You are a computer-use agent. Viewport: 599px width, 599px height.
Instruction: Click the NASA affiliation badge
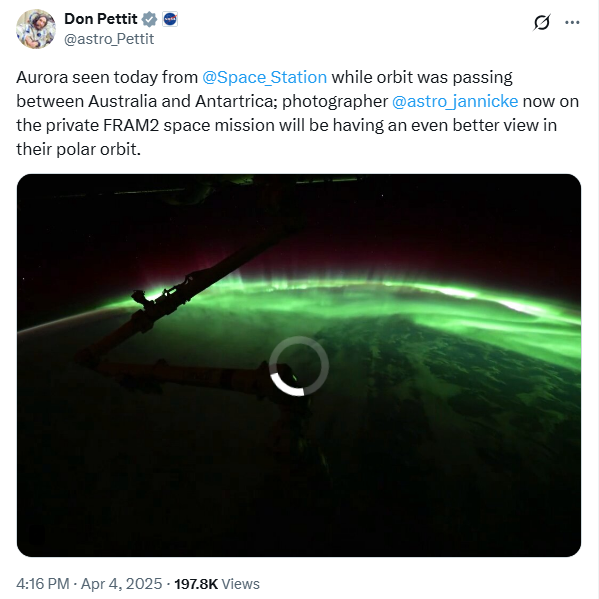point(170,19)
